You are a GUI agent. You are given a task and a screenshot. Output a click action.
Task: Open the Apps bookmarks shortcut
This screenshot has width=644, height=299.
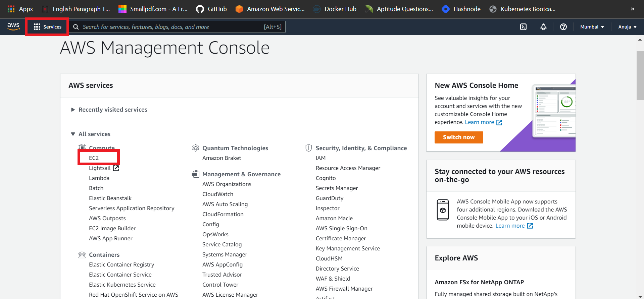[x=20, y=9]
